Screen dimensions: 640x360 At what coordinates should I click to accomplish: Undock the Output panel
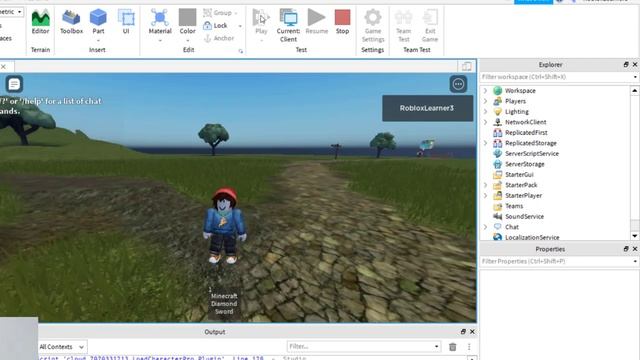click(x=463, y=332)
